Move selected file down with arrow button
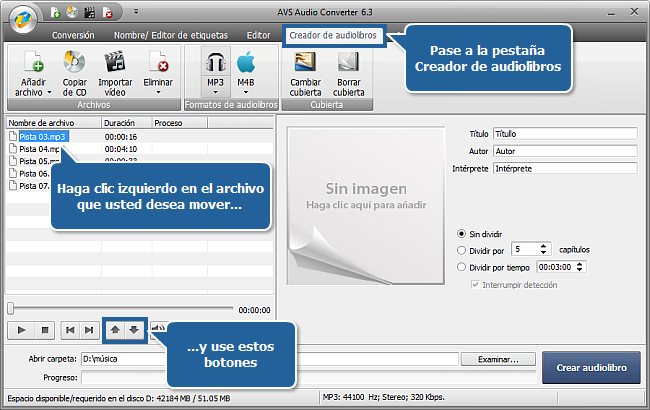The width and height of the screenshot is (650, 410). [135, 328]
